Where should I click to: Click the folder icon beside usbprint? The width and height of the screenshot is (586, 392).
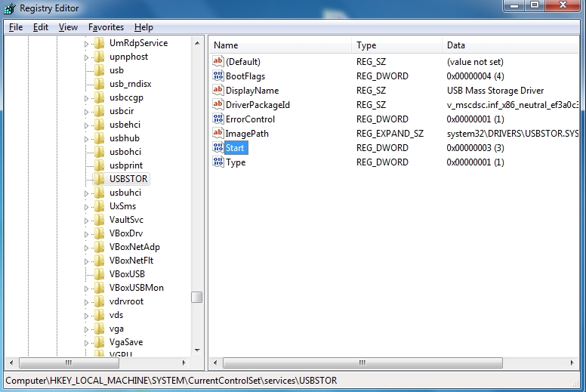(x=99, y=165)
